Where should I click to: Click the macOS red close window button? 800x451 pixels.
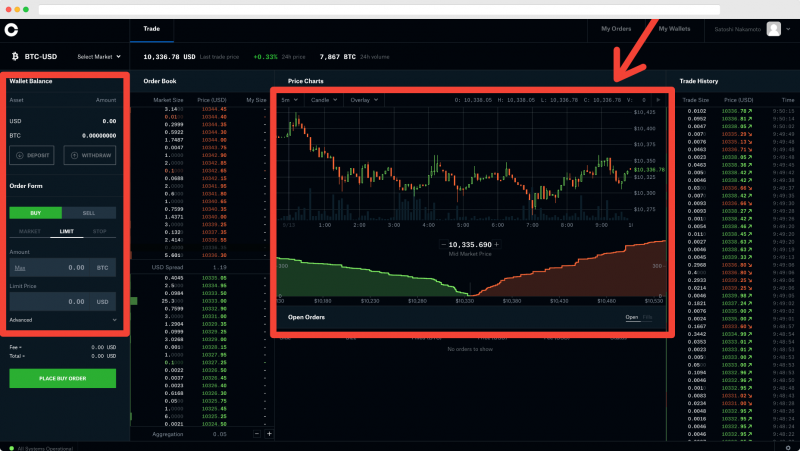tap(8, 10)
